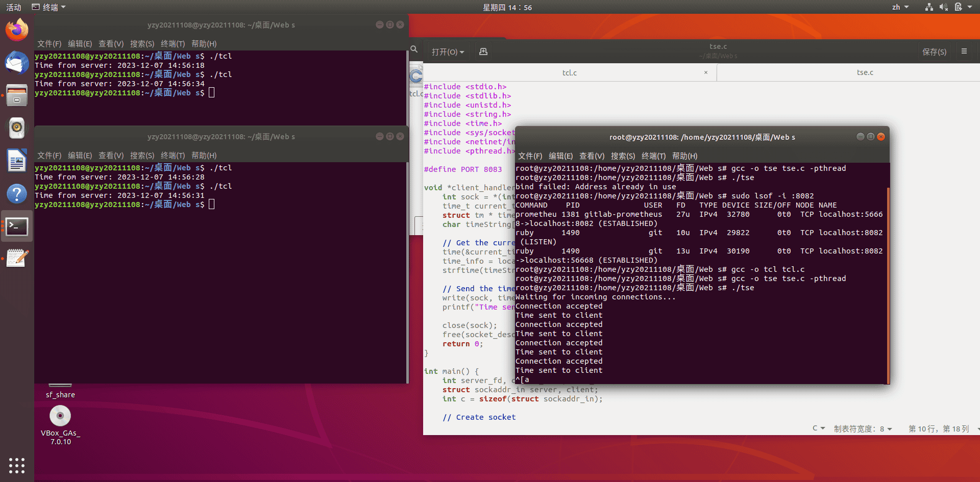Switch to the tse.c tab
This screenshot has width=980, height=482.
[865, 72]
